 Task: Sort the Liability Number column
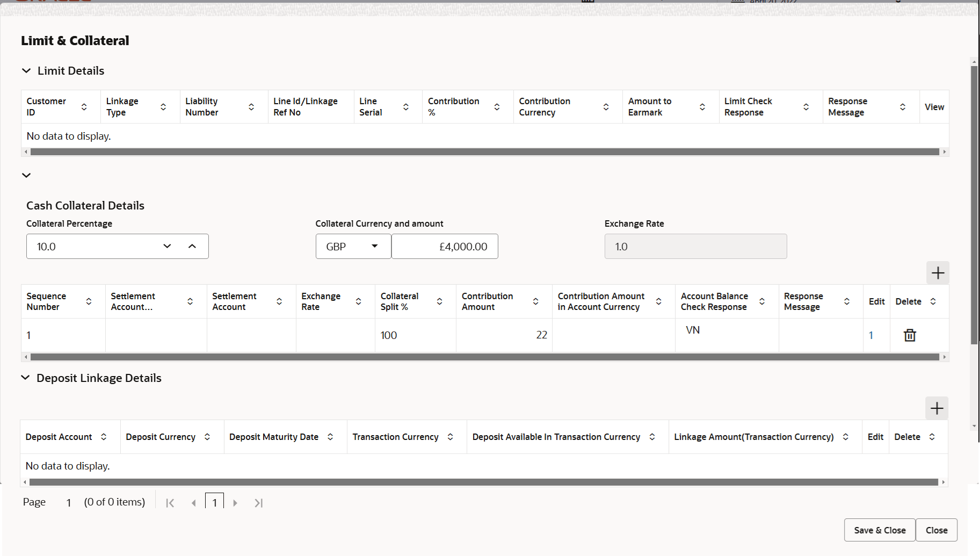click(x=251, y=106)
